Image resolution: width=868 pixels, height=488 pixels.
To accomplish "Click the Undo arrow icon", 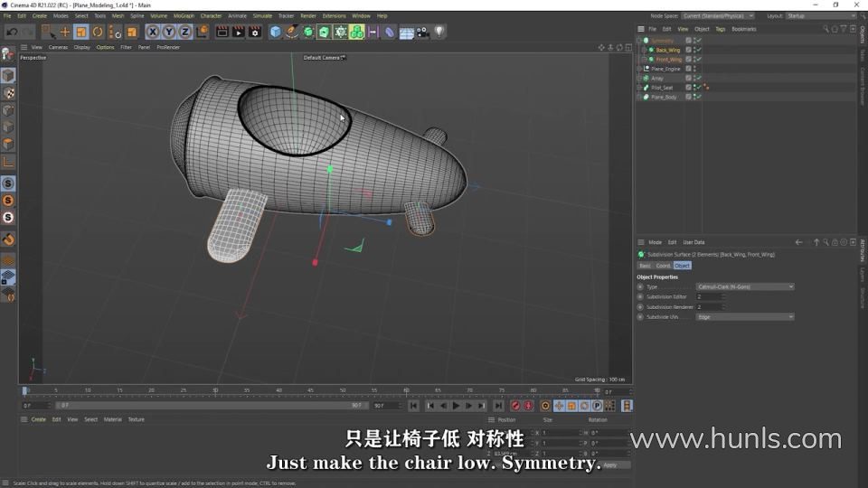I will [11, 32].
